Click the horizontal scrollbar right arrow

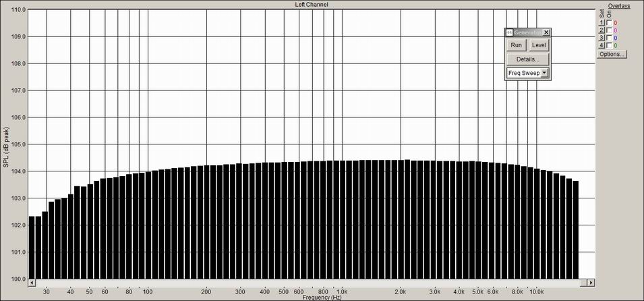click(591, 283)
